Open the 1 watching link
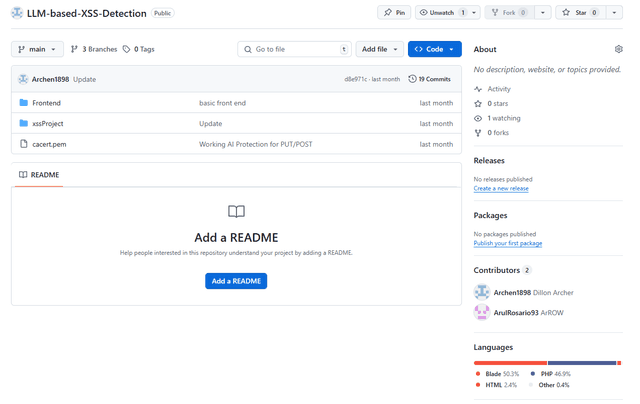The width and height of the screenshot is (640, 404). [504, 118]
